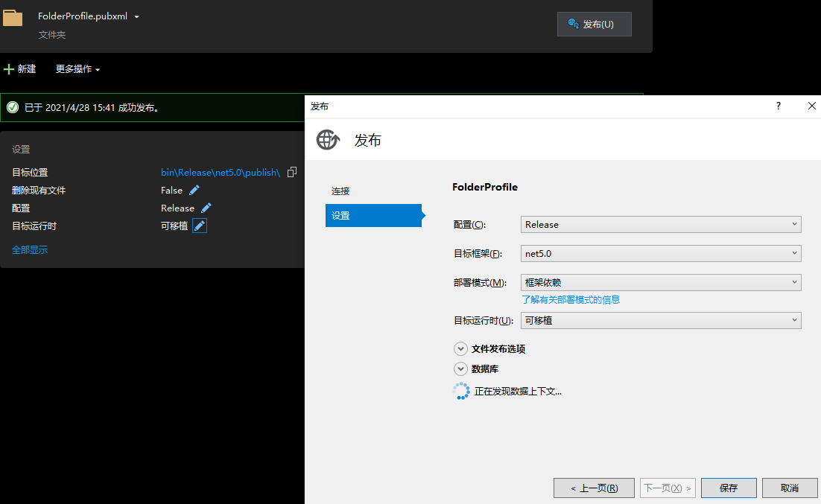Click the green plus 新建 button
Viewport: 821px width, 504px height.
coord(20,69)
